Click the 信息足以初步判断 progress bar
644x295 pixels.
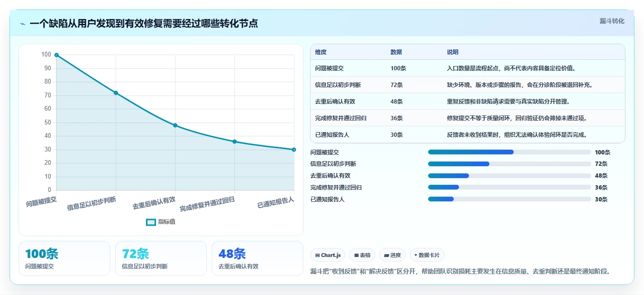coord(509,164)
